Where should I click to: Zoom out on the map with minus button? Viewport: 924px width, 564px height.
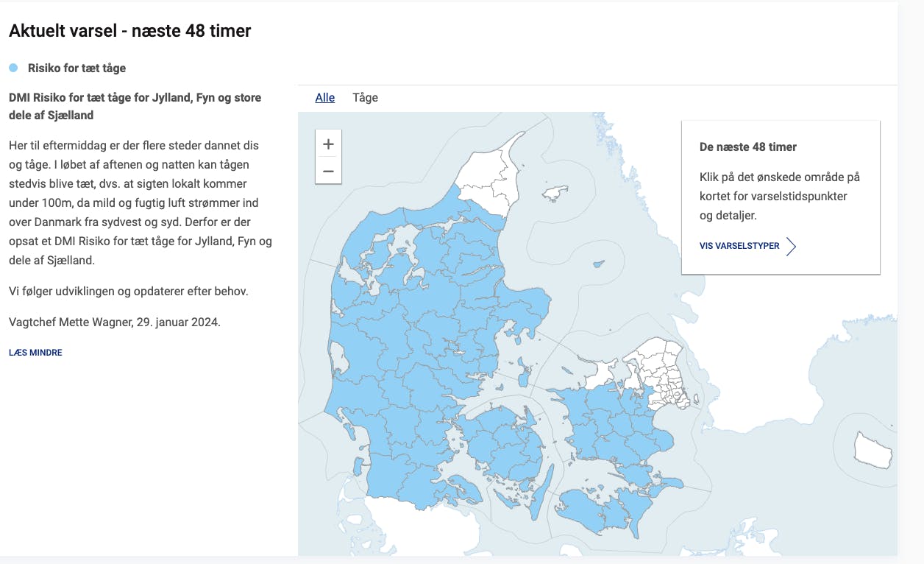[328, 172]
